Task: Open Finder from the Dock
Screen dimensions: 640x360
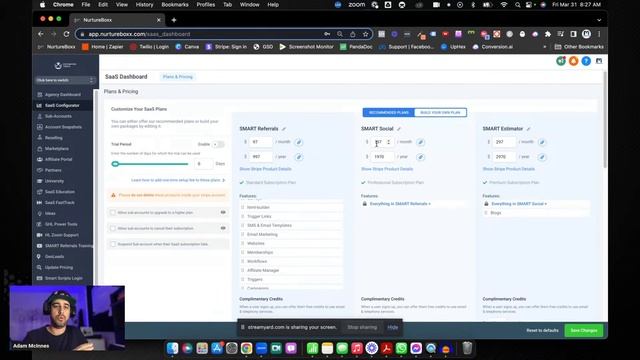Action: click(x=172, y=348)
